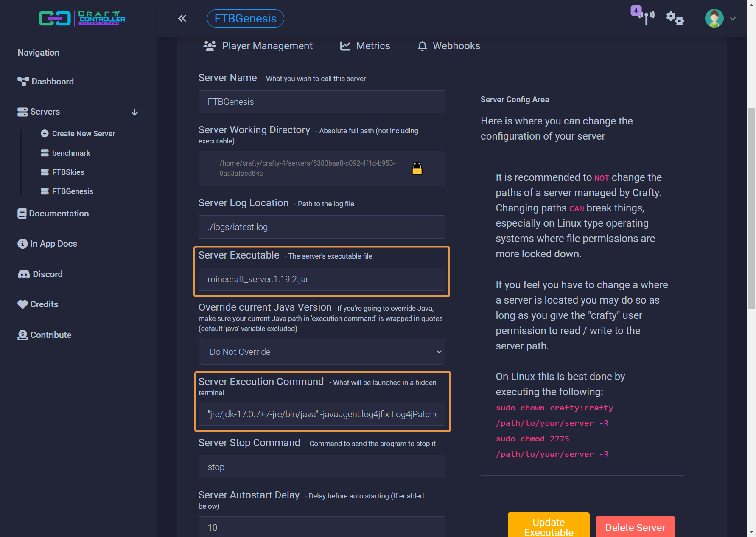Click the Server Stop Command field
This screenshot has width=756, height=537.
tap(322, 467)
